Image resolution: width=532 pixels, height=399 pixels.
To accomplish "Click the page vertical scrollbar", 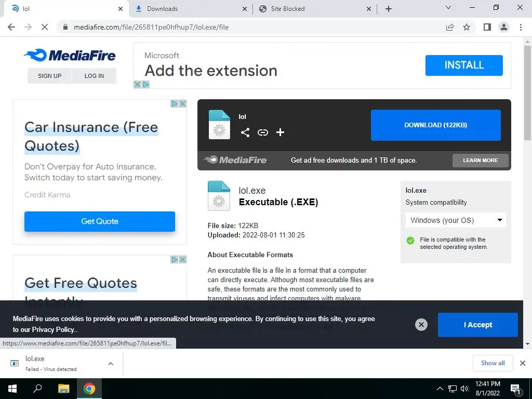I will [x=527, y=92].
